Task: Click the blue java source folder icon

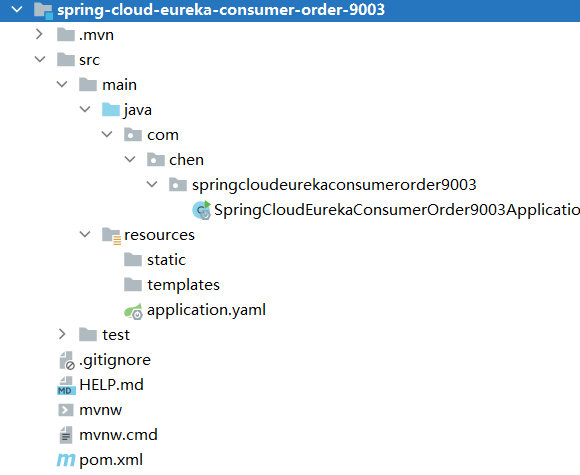Action: click(111, 110)
